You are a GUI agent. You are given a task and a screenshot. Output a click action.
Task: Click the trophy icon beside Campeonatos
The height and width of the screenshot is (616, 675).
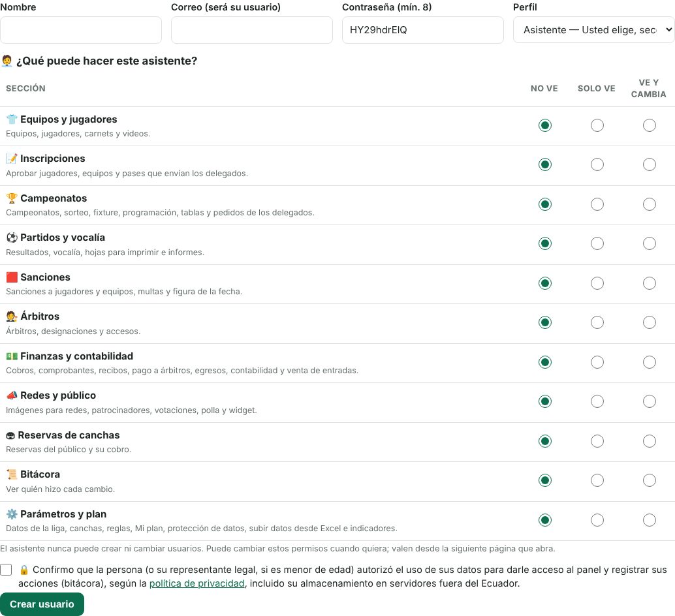12,198
